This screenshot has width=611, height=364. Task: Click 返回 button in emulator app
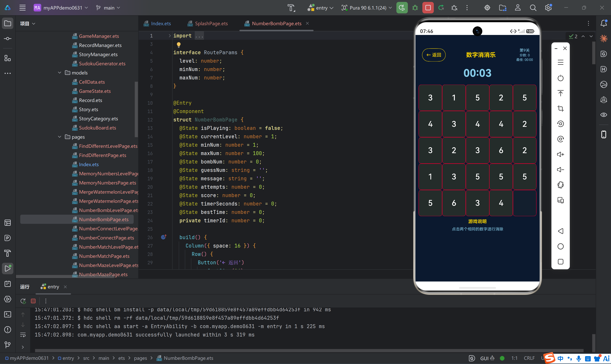[x=433, y=55]
